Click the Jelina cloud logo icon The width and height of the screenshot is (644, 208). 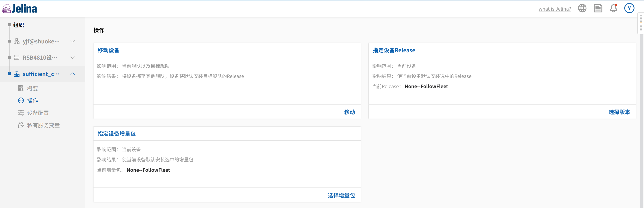click(x=6, y=9)
